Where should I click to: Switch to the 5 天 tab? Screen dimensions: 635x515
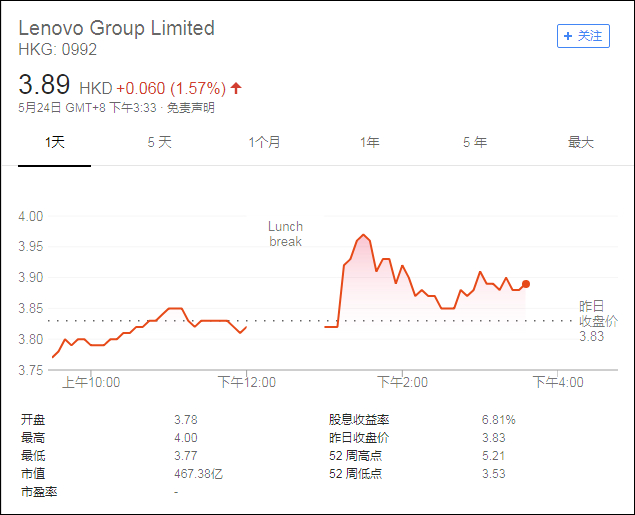[x=159, y=142]
